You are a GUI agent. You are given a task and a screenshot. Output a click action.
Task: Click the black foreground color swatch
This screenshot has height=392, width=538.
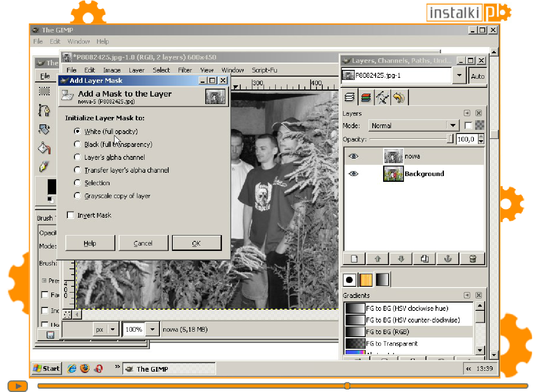tap(52, 187)
